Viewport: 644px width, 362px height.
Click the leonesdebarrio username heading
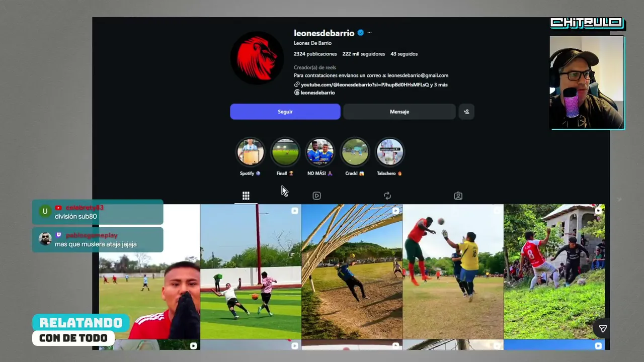coord(324,33)
